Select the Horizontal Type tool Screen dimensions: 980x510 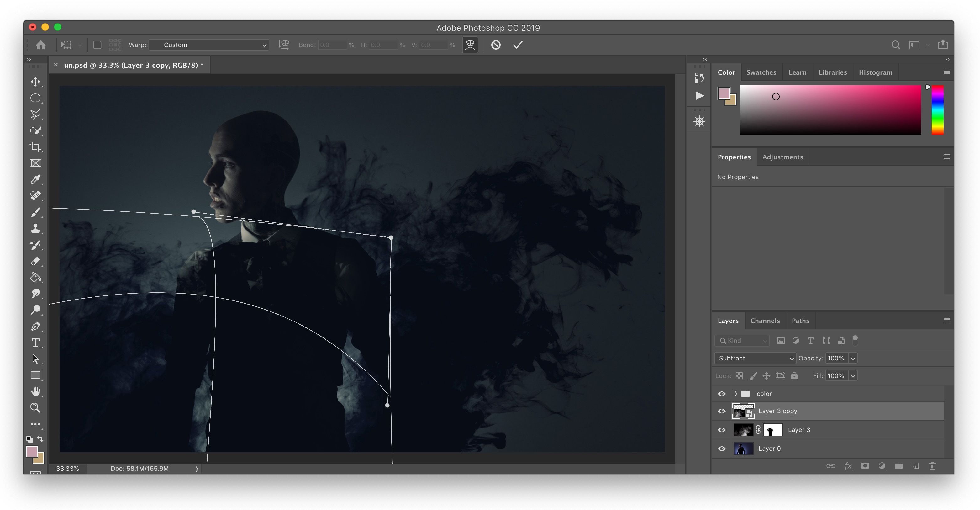(35, 343)
